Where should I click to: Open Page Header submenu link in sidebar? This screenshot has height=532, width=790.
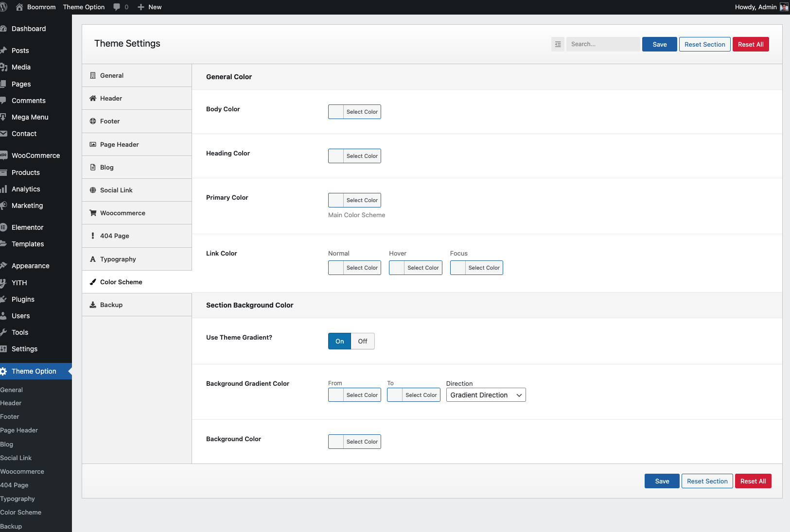[19, 430]
